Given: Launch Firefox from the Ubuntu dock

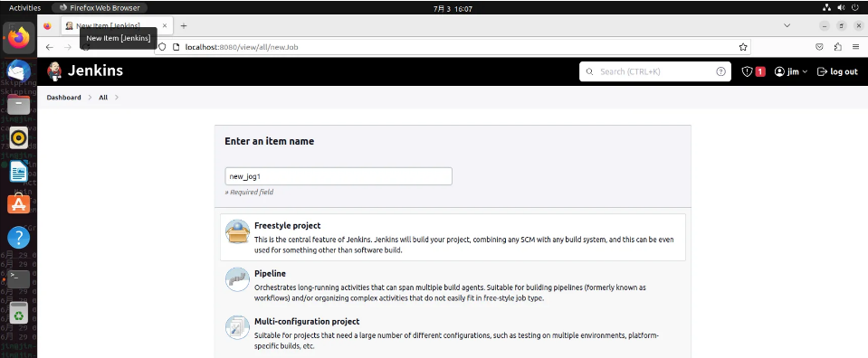Looking at the screenshot, I should tap(19, 39).
